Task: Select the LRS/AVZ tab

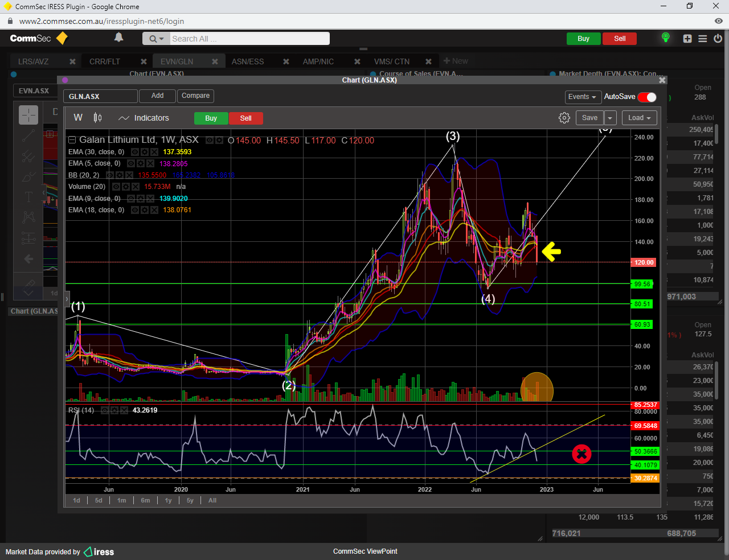Action: (34, 61)
